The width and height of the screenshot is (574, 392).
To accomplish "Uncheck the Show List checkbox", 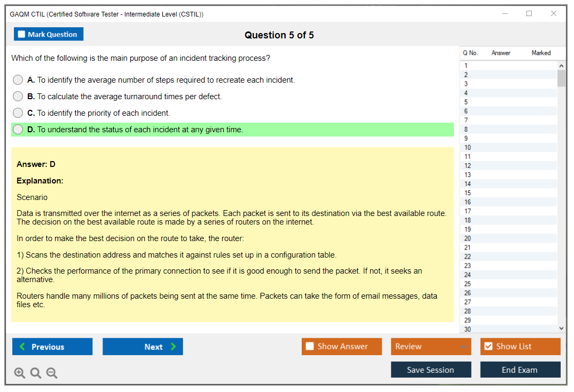I will click(x=488, y=347).
